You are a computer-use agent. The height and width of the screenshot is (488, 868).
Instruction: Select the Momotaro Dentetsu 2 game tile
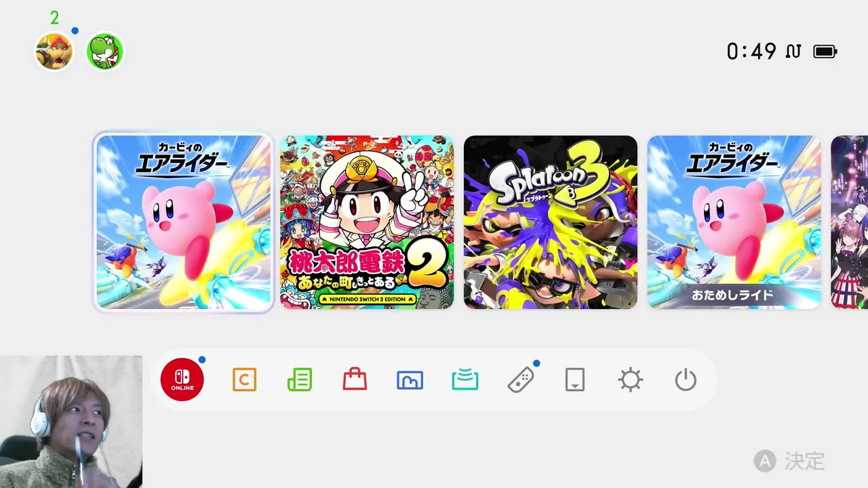(x=367, y=222)
